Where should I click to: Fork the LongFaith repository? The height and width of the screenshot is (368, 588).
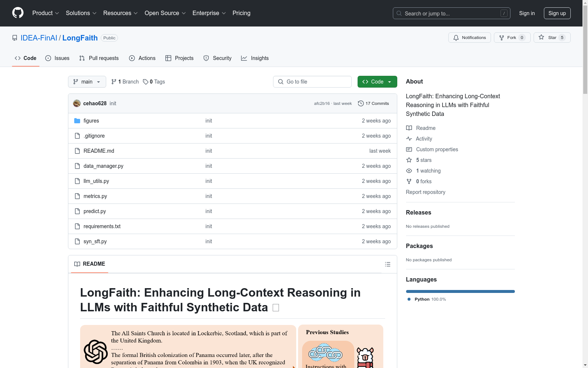coord(512,38)
